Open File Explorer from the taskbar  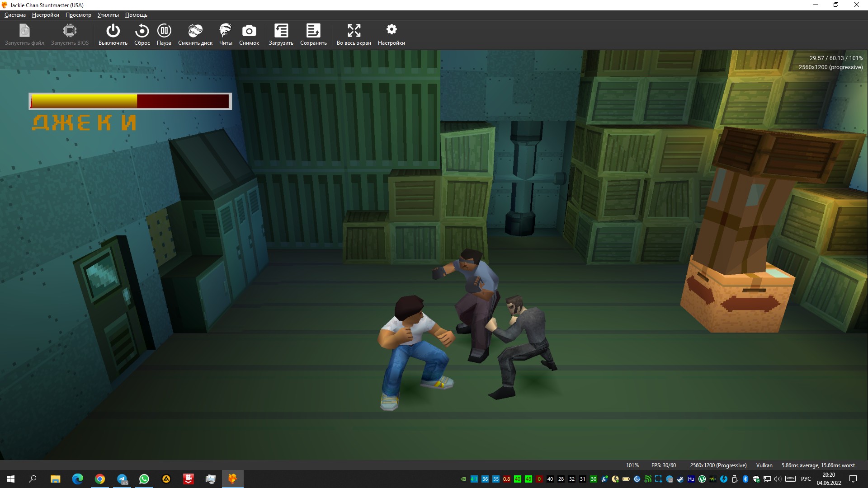click(x=55, y=479)
